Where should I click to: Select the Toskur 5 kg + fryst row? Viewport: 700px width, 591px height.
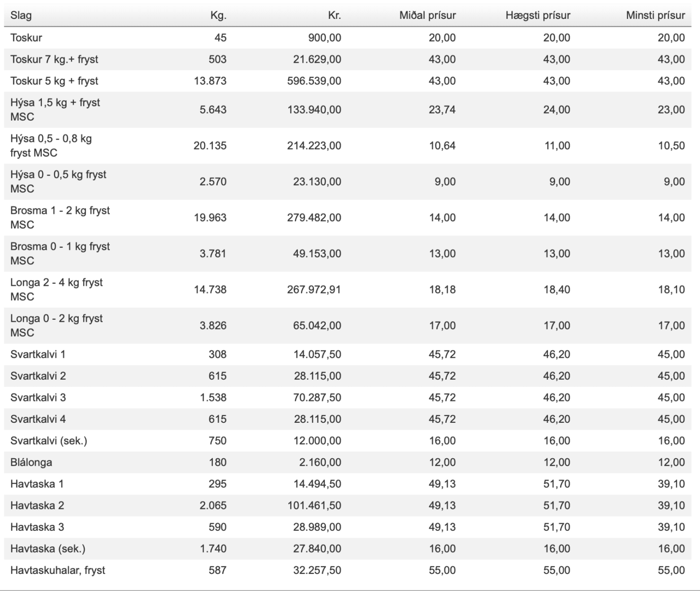pos(54,81)
